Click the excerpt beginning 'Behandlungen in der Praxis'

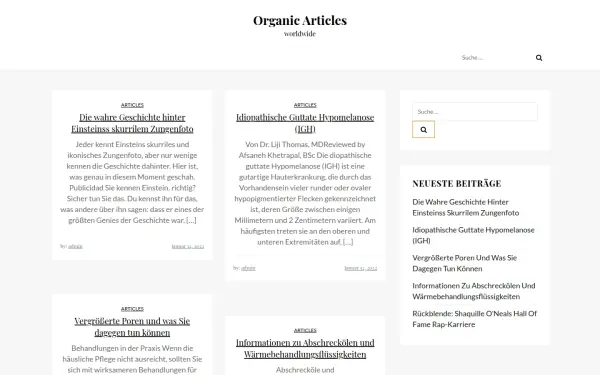[132, 359]
